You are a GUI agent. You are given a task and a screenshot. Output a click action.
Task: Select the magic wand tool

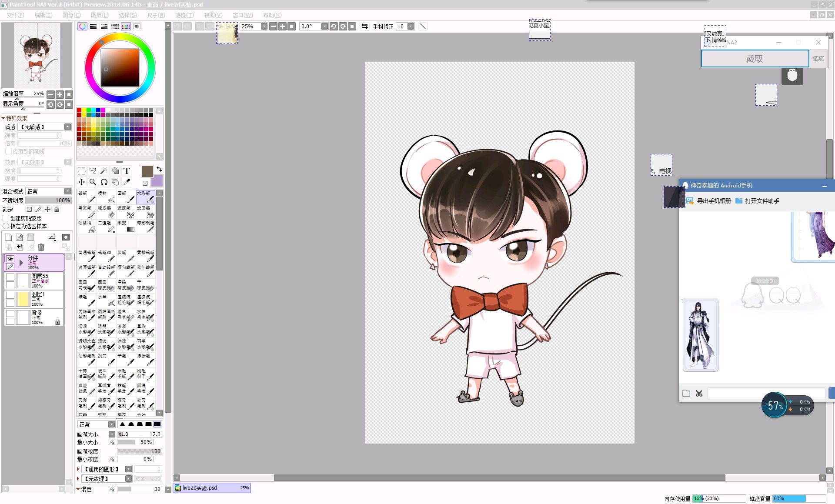(104, 170)
